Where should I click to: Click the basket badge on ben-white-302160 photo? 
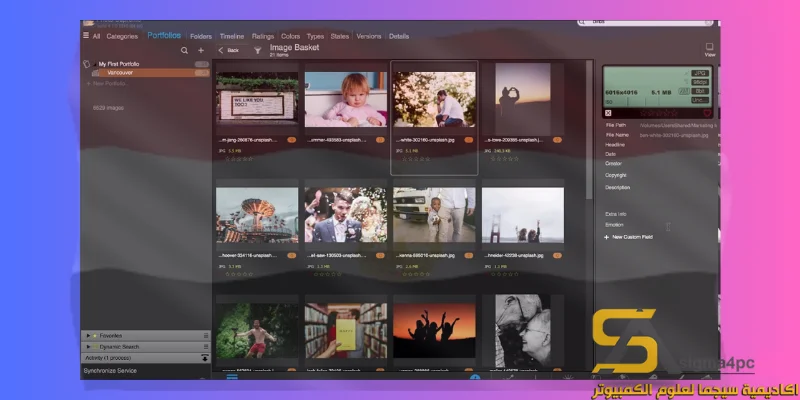tap(468, 140)
